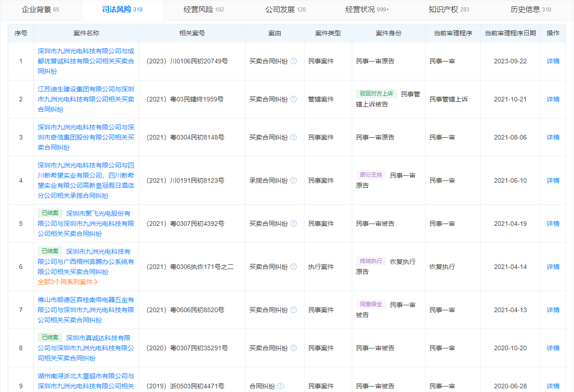Click the question mark icon in row 2 案由
Image resolution: width=574 pixels, height=392 pixels.
(x=293, y=99)
